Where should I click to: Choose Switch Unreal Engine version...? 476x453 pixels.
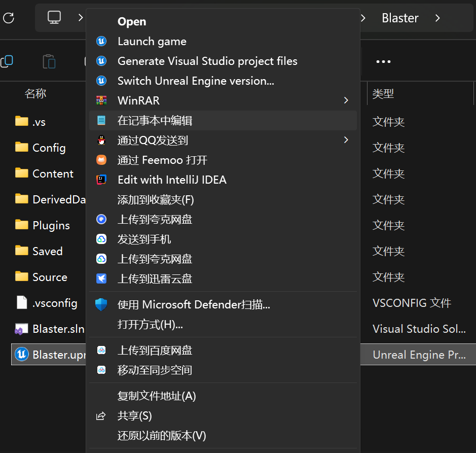223,81
